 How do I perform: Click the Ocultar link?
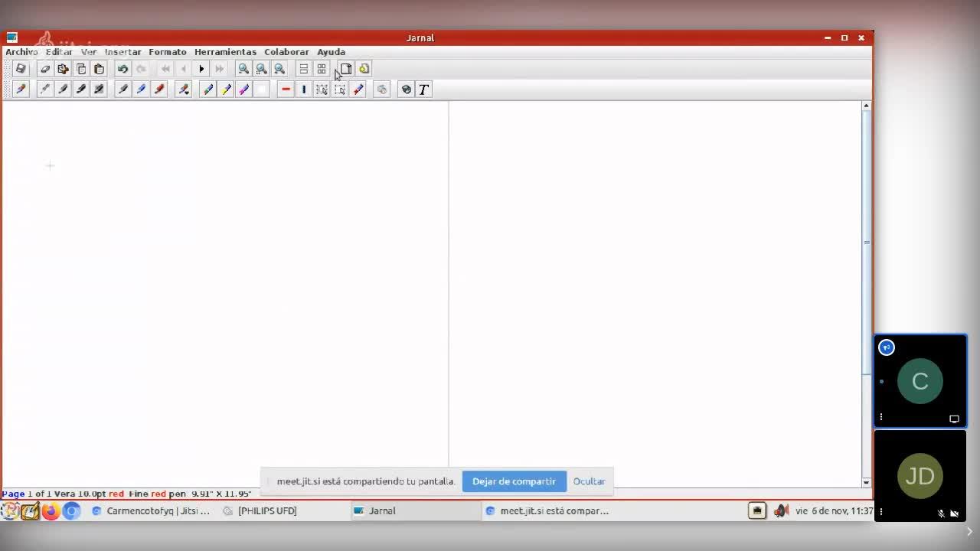(x=589, y=481)
